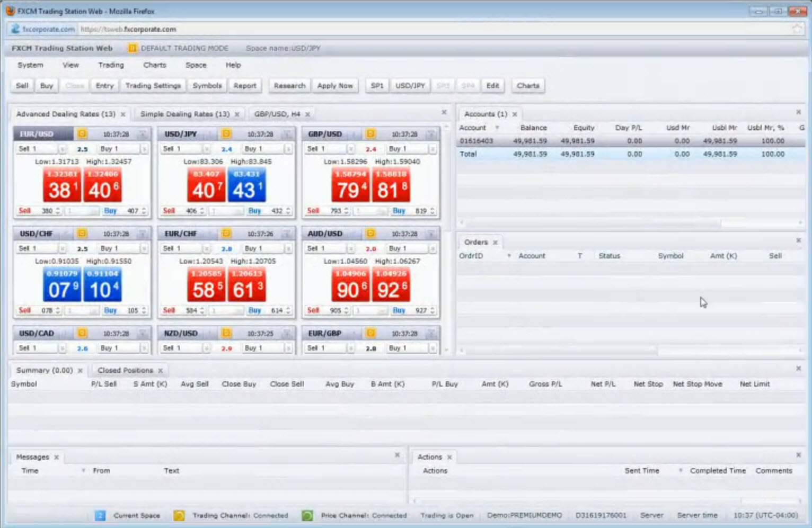Click the Research toolbar button
This screenshot has height=528, width=812.
tap(289, 86)
